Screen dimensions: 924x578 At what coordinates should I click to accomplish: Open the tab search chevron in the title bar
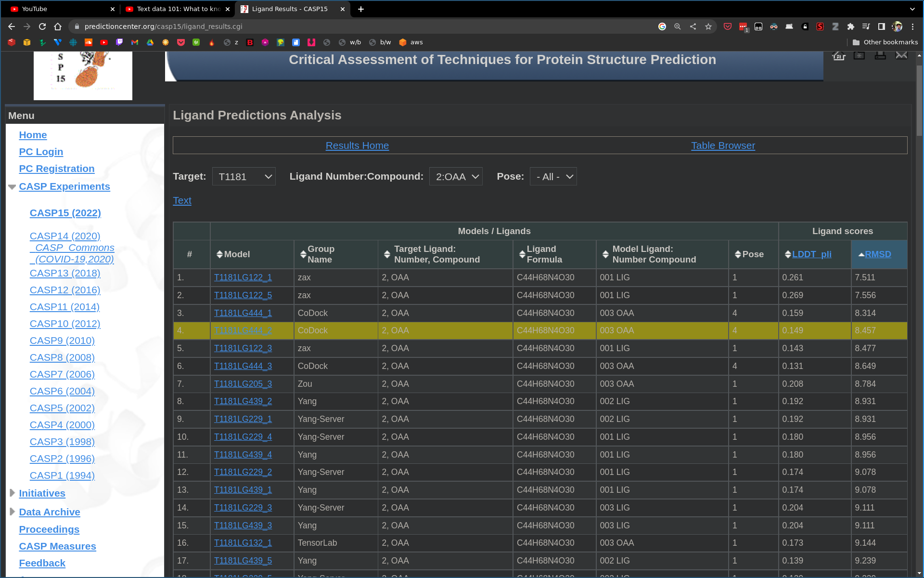(912, 9)
